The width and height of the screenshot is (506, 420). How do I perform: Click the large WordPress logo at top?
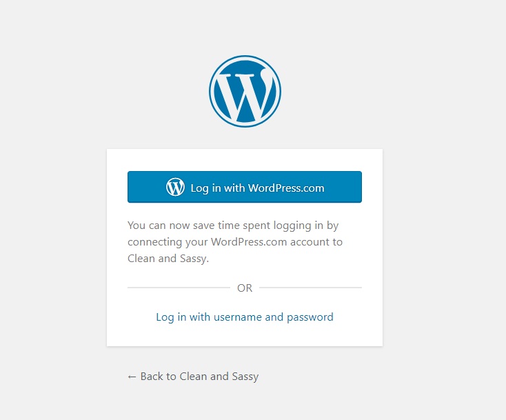pyautogui.click(x=245, y=91)
